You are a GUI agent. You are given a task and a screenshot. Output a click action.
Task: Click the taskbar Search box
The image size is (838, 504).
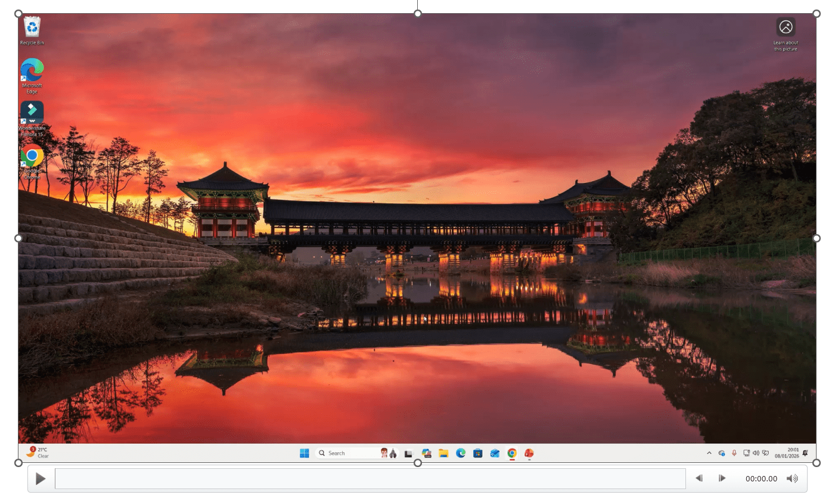346,453
